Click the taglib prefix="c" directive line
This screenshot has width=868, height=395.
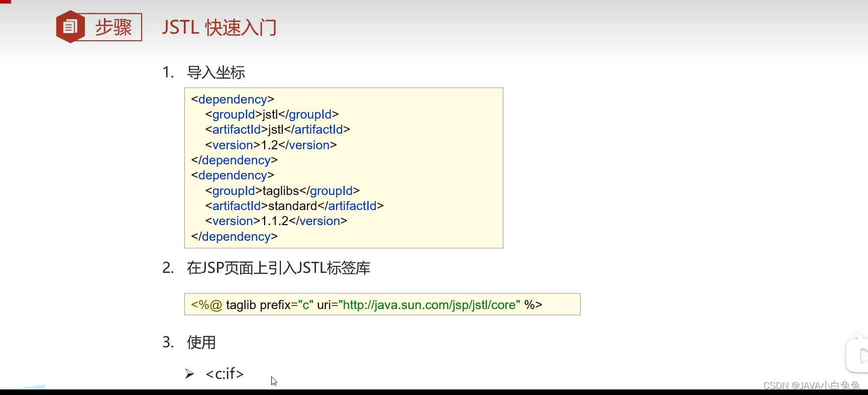pos(367,305)
